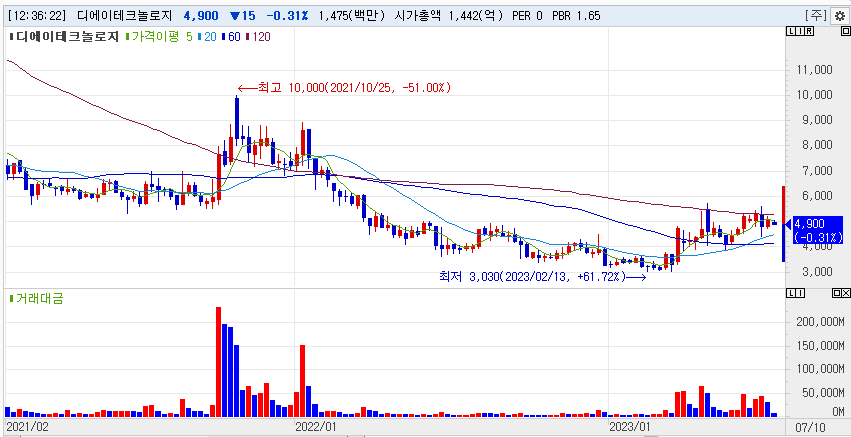Toggle the I button on the price chart
Image resolution: width=851 pixels, height=437 pixels.
pyautogui.click(x=800, y=31)
